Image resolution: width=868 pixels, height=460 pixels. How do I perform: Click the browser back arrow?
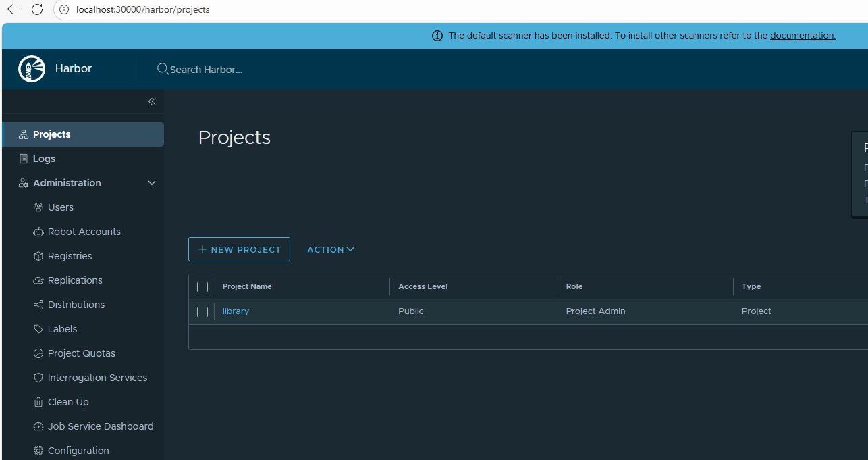[x=13, y=9]
